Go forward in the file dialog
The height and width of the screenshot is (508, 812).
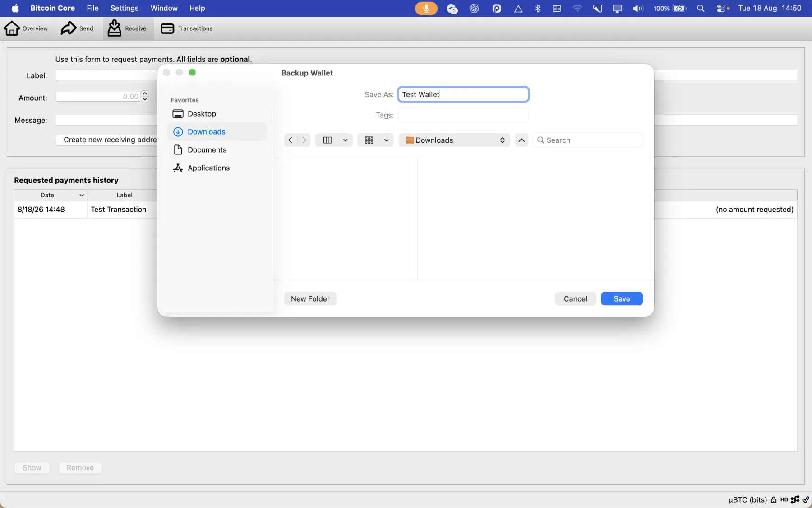click(304, 140)
